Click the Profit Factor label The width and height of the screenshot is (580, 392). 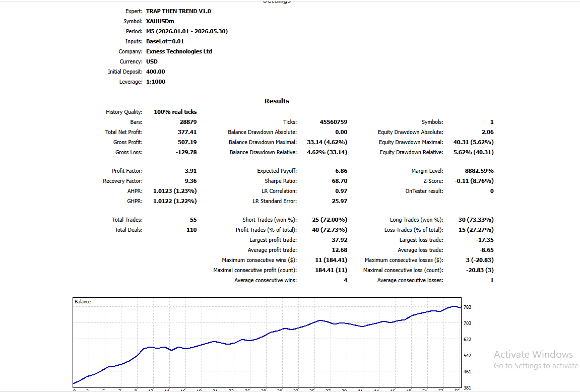pyautogui.click(x=127, y=171)
